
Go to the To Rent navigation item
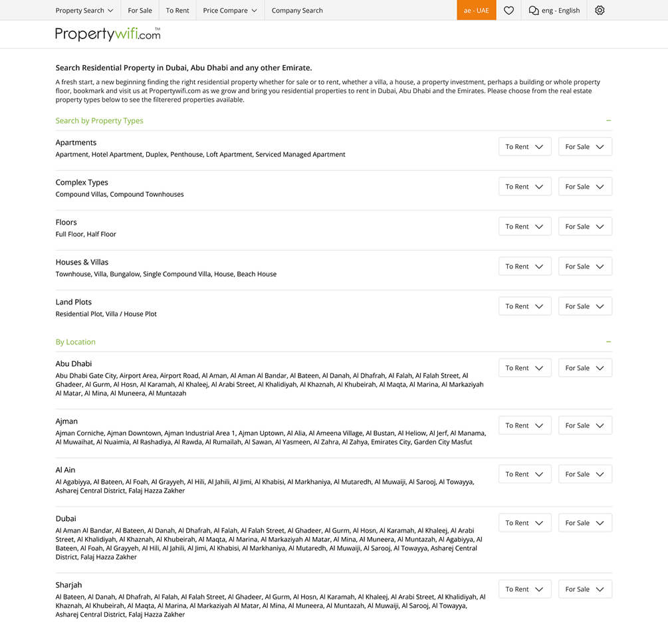click(x=177, y=11)
